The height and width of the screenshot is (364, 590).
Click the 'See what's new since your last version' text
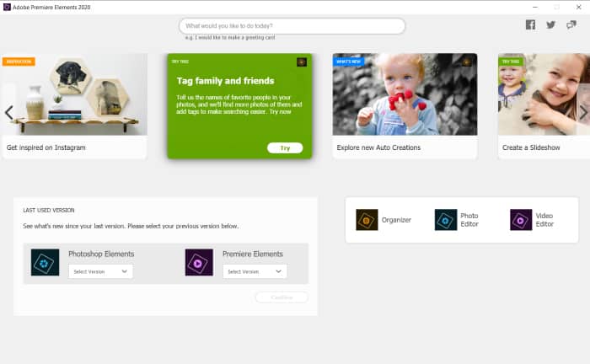pyautogui.click(x=131, y=226)
